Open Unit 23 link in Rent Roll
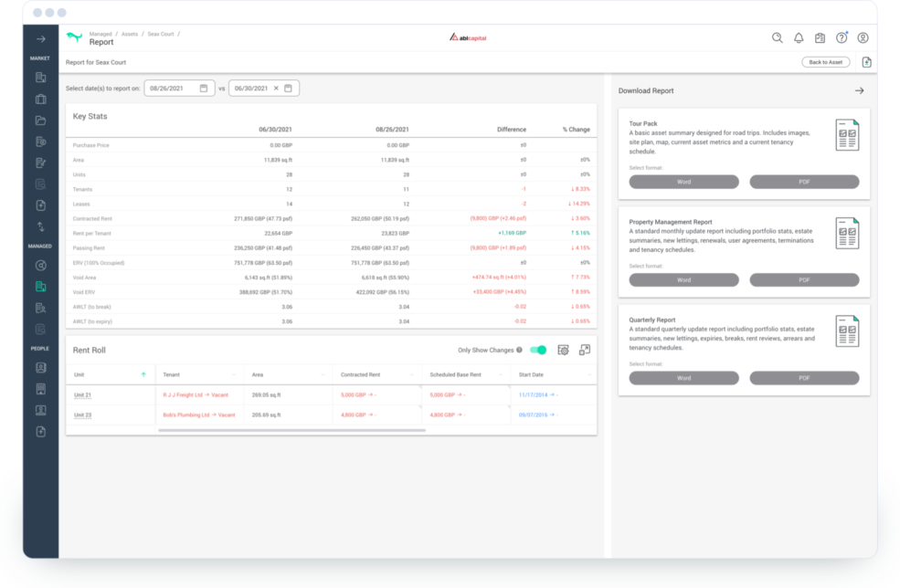This screenshot has height=588, width=900. coord(82,415)
